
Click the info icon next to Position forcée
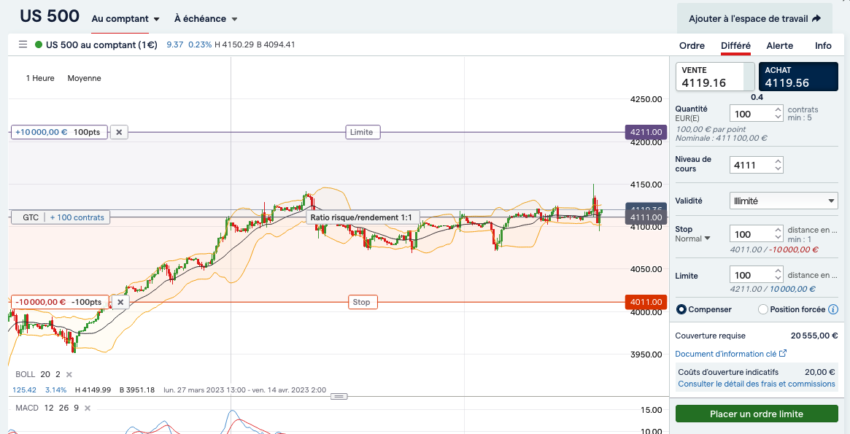(x=833, y=310)
